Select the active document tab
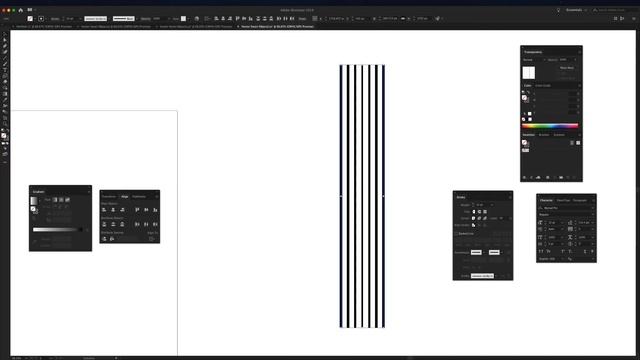The width and height of the screenshot is (640, 360). pyautogui.click(x=277, y=27)
